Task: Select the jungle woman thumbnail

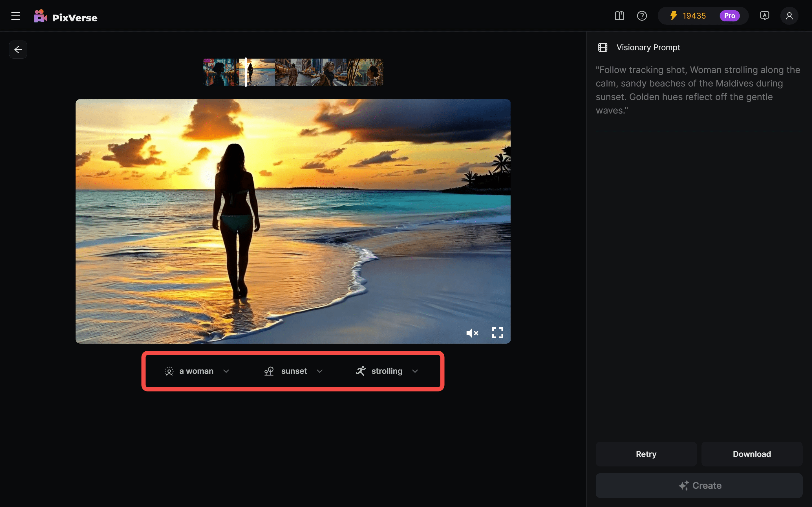Action: point(366,72)
